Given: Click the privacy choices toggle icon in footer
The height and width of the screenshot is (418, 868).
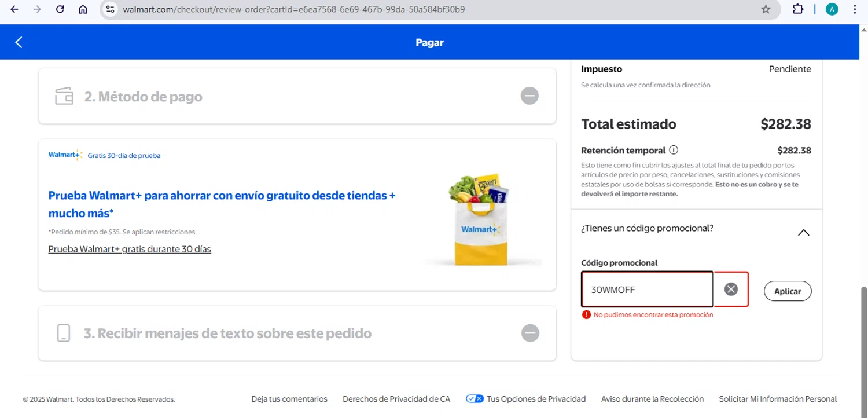Looking at the screenshot, I should click(475, 399).
